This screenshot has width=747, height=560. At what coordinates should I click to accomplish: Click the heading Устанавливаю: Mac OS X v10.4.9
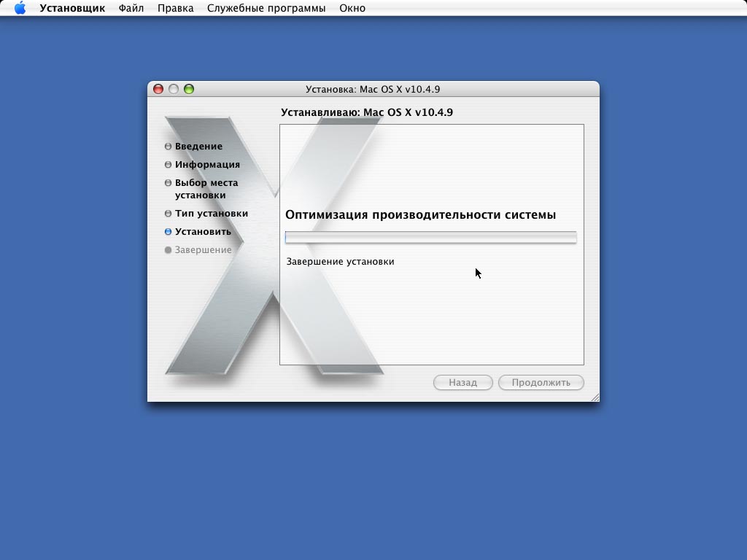coord(367,112)
